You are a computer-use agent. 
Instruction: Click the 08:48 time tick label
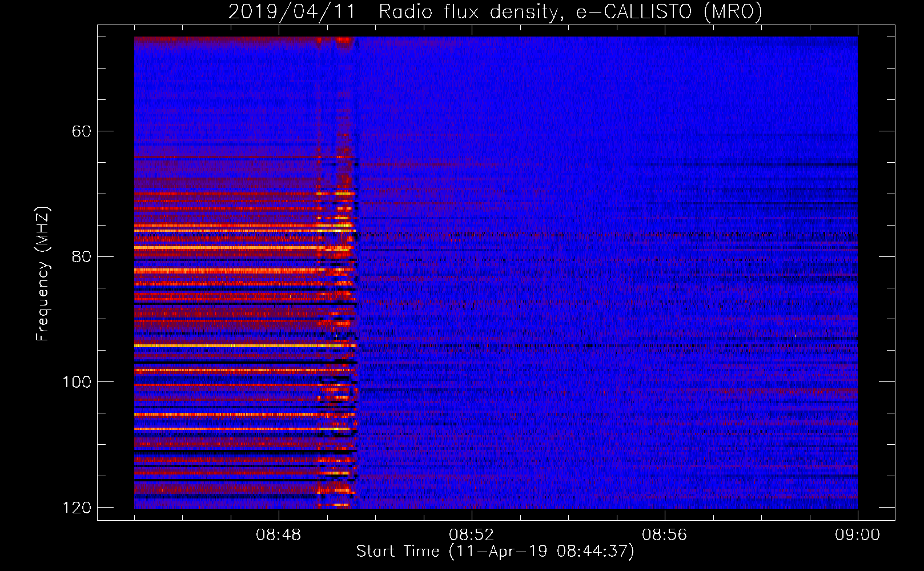[279, 535]
